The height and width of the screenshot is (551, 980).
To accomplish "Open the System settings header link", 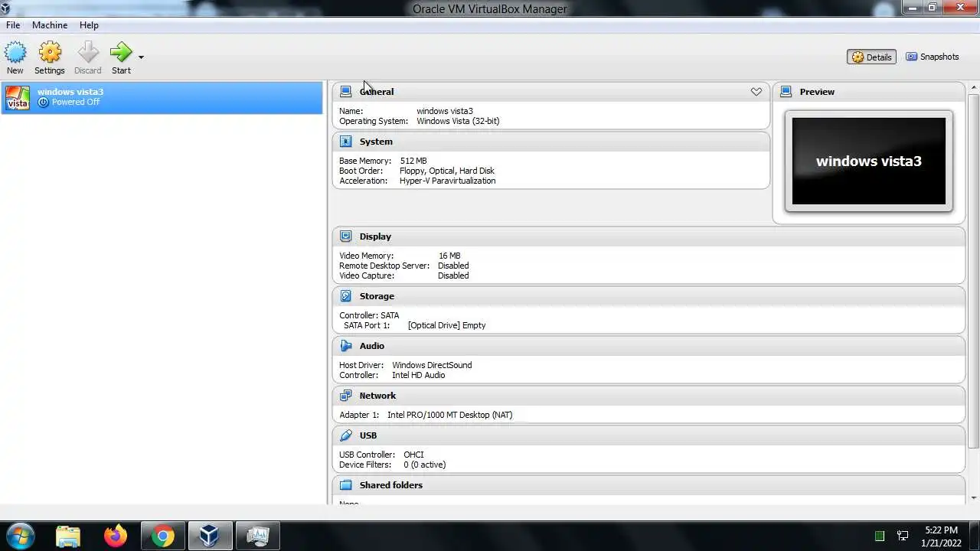I will click(376, 142).
